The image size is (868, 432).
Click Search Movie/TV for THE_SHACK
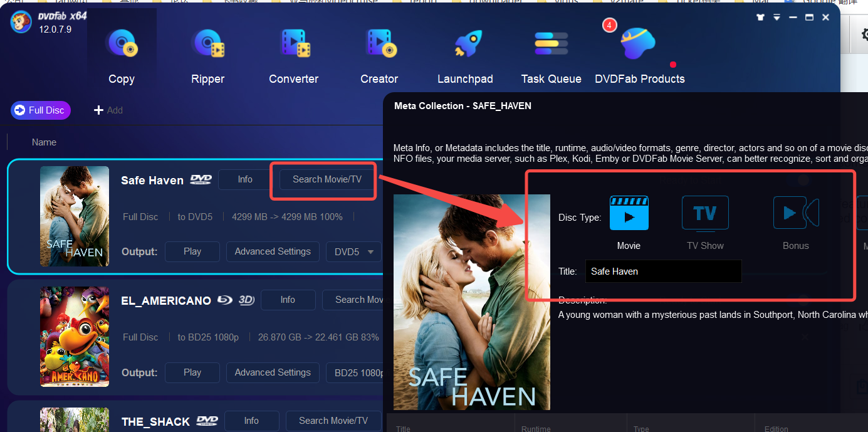pos(333,421)
